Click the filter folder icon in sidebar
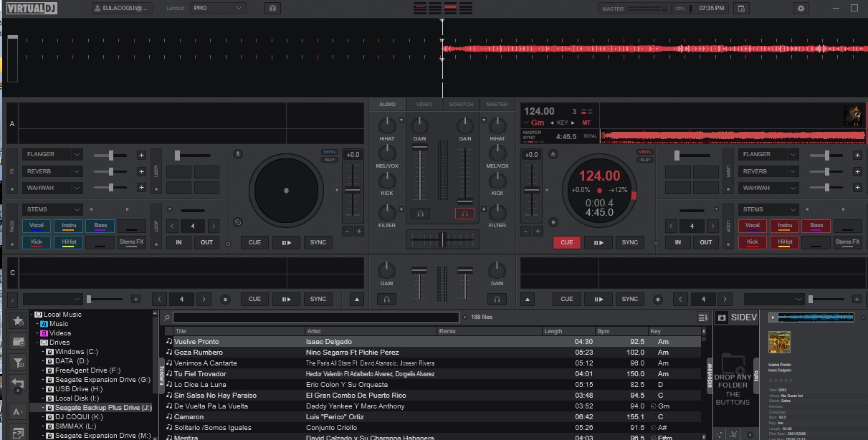 pyautogui.click(x=18, y=363)
